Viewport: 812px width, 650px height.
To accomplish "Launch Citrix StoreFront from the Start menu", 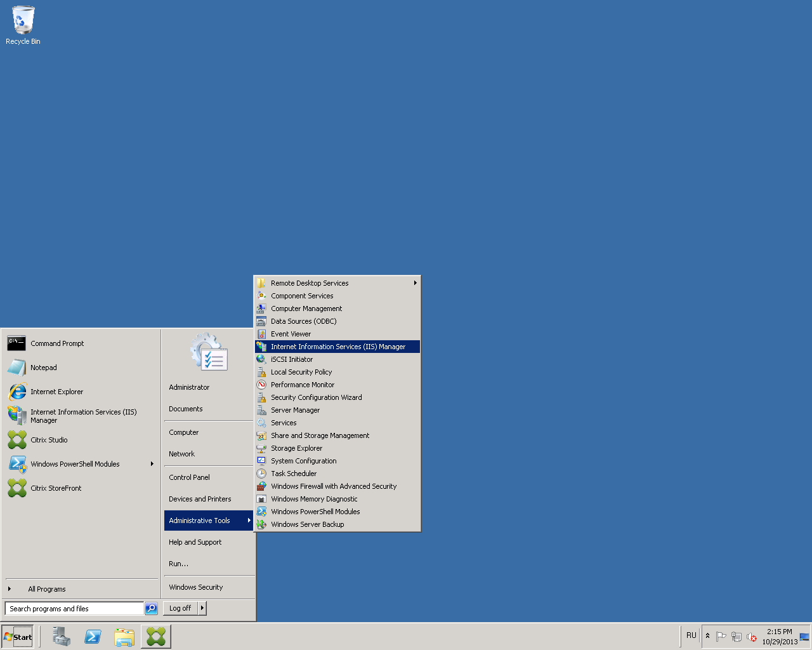I will (81, 488).
